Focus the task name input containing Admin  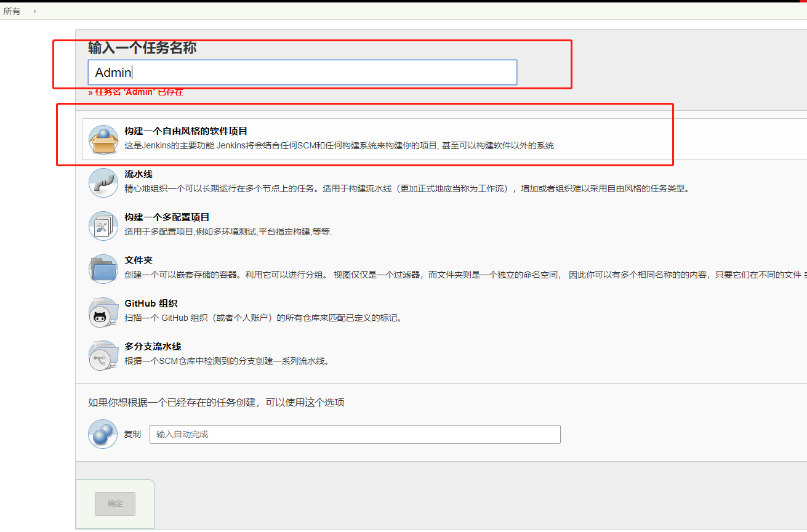pyautogui.click(x=302, y=73)
